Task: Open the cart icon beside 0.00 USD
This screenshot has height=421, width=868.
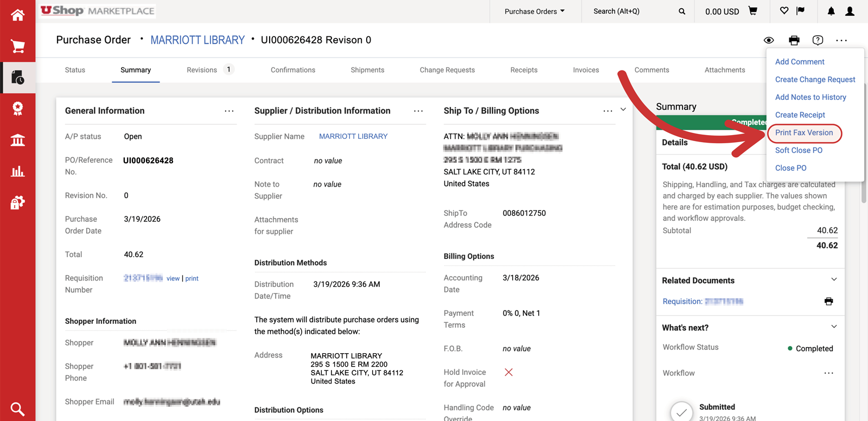Action: point(753,11)
